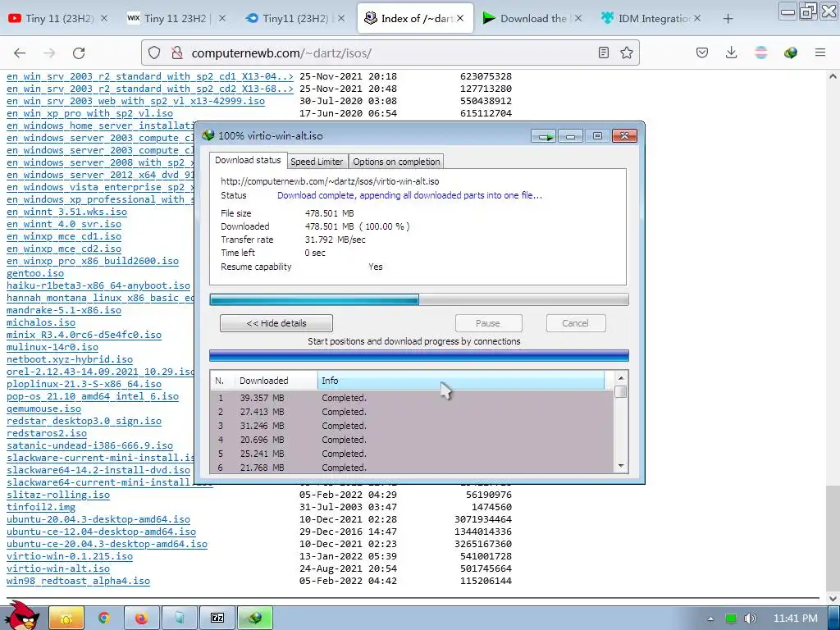Image resolution: width=840 pixels, height=630 pixels.
Task: Open the Angry Birds start button
Action: coord(22,615)
